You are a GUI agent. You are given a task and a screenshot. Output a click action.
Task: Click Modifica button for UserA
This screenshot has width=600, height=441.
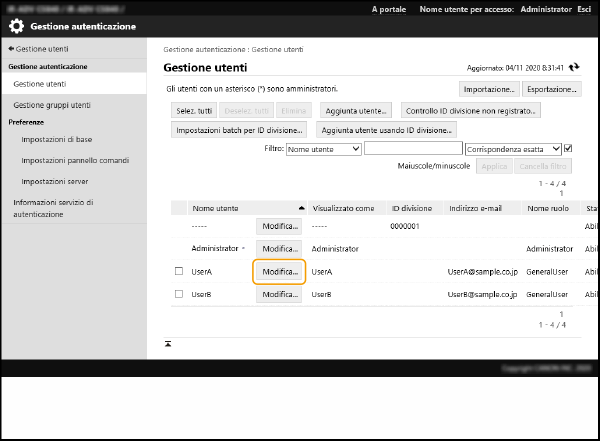[279, 271]
